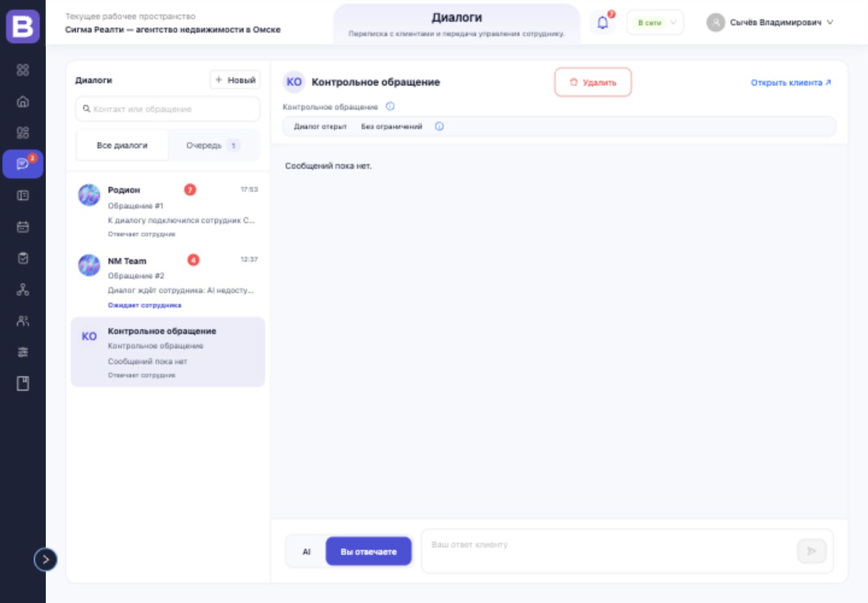Screen dimensions: 868x603
Task: Open the widgets blocks icon below home
Action: click(x=23, y=133)
